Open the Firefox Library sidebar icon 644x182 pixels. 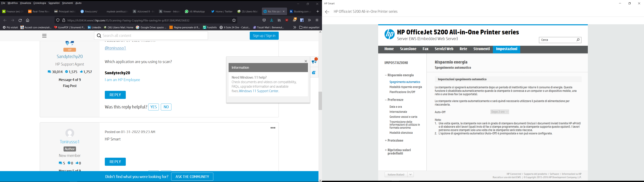[x=279, y=20]
